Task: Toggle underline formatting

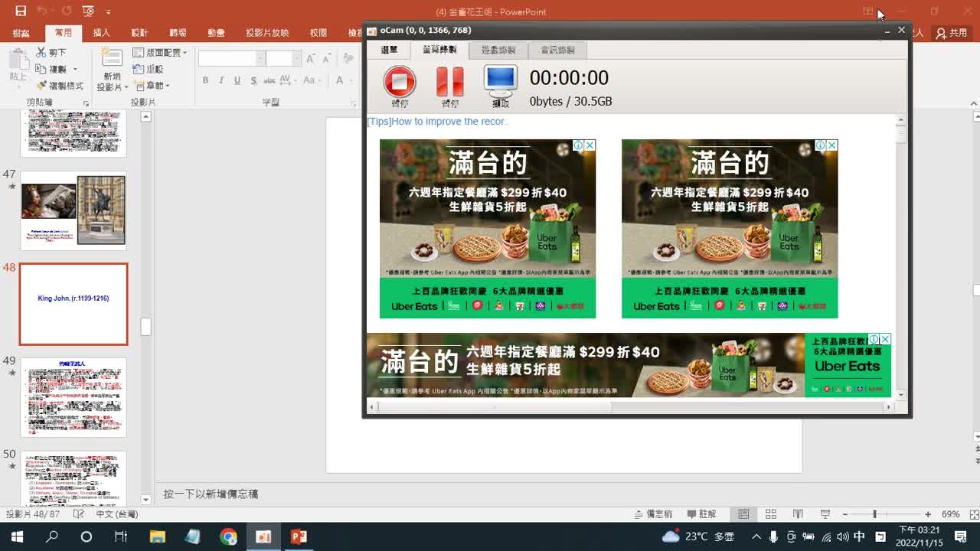Action: (x=237, y=80)
